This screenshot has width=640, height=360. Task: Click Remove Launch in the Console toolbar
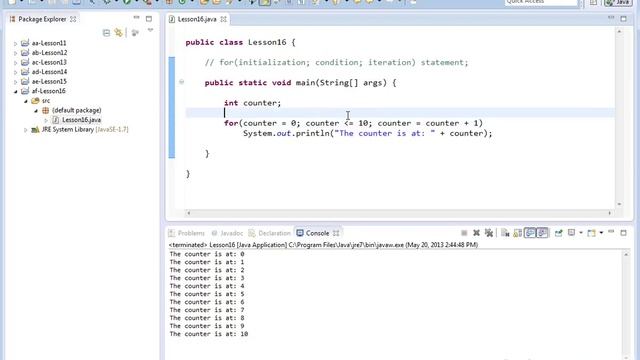tap(476, 233)
